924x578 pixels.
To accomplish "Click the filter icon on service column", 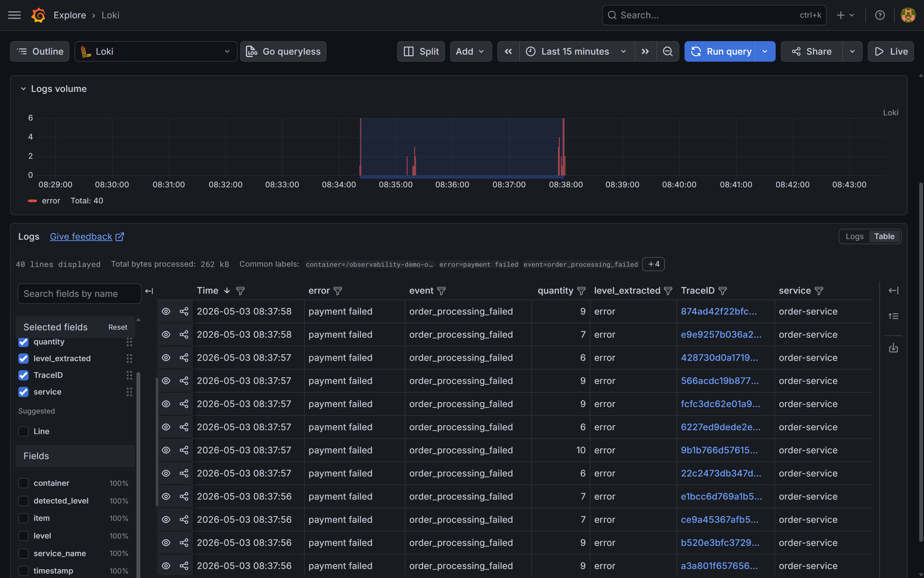I will click(x=819, y=291).
